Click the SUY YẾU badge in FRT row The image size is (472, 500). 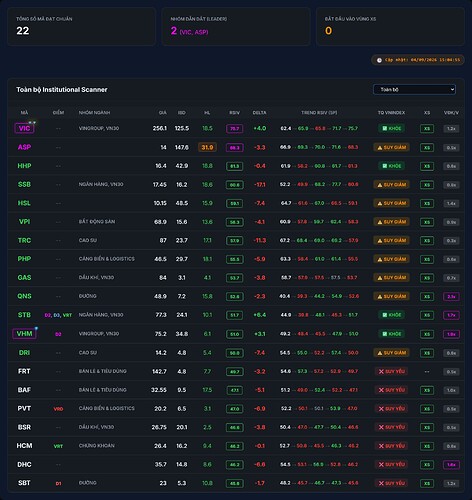pyautogui.click(x=391, y=371)
